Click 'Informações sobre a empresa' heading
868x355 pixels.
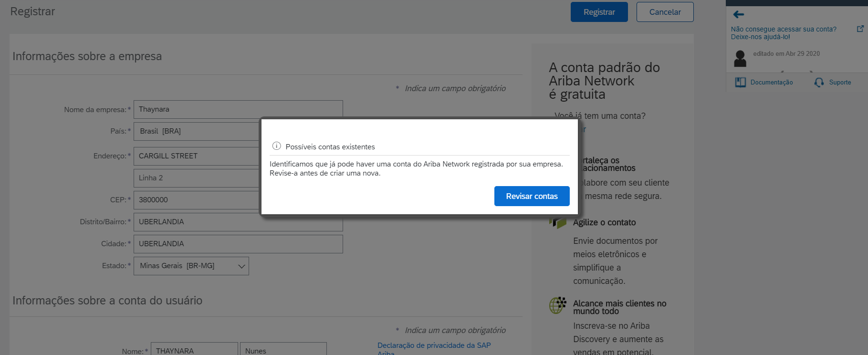click(87, 56)
